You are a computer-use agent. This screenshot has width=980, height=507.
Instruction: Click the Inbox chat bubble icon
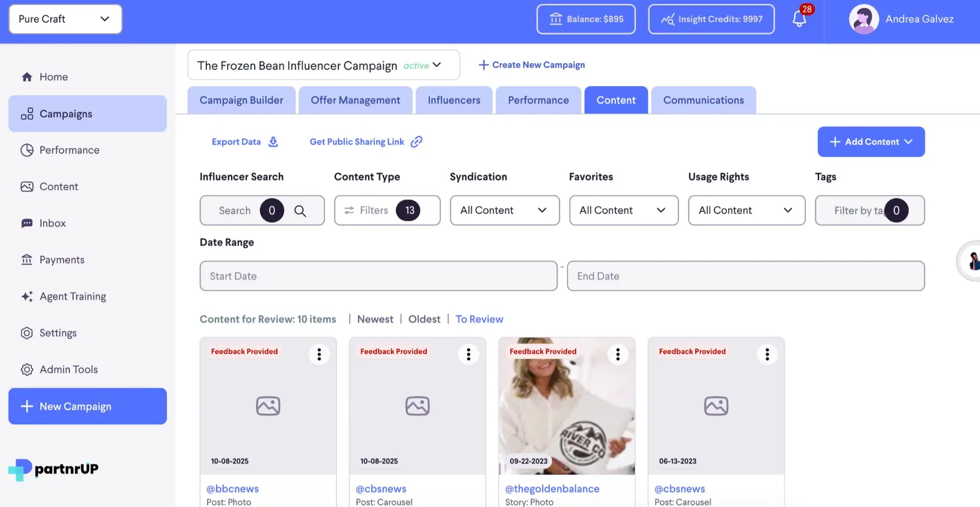tap(27, 223)
